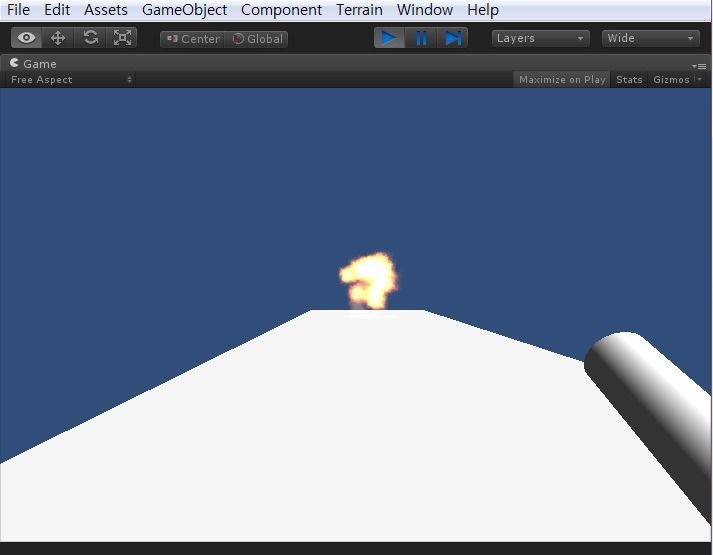
Task: Open the Wide layout dropdown
Action: pos(651,38)
